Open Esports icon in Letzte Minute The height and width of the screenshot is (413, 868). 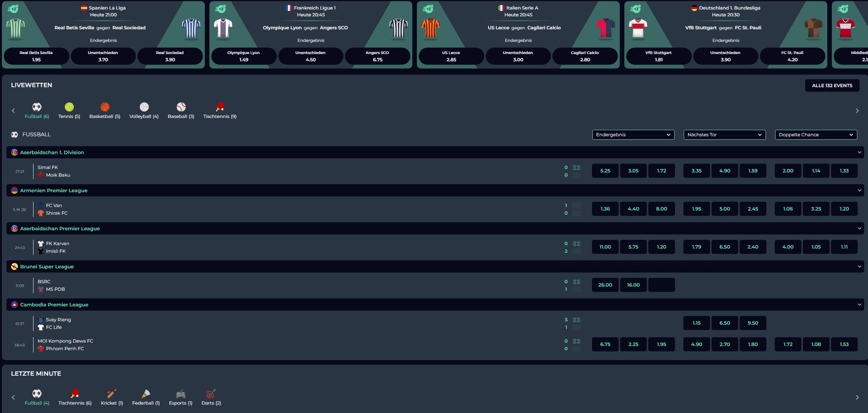180,394
